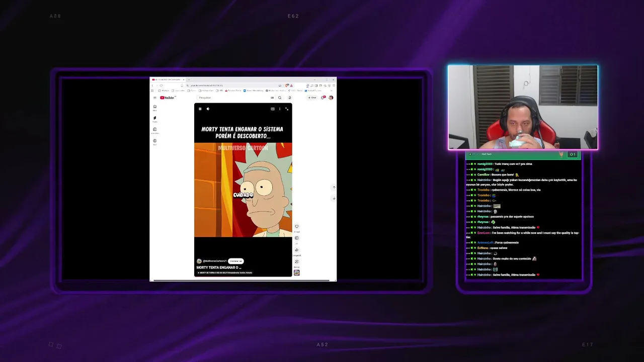Click the browser address bar
The image size is (644, 362).
pyautogui.click(x=231, y=85)
